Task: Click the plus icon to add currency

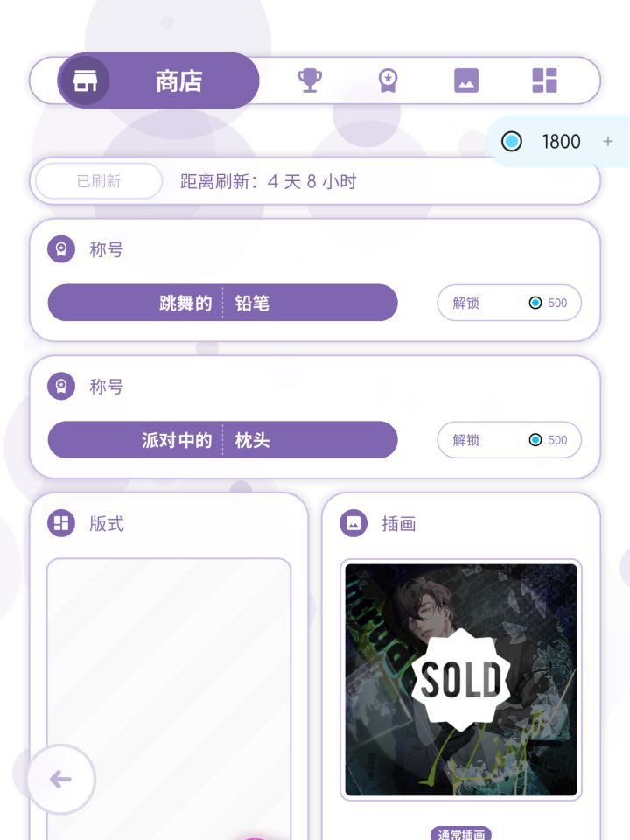Action: pyautogui.click(x=608, y=142)
